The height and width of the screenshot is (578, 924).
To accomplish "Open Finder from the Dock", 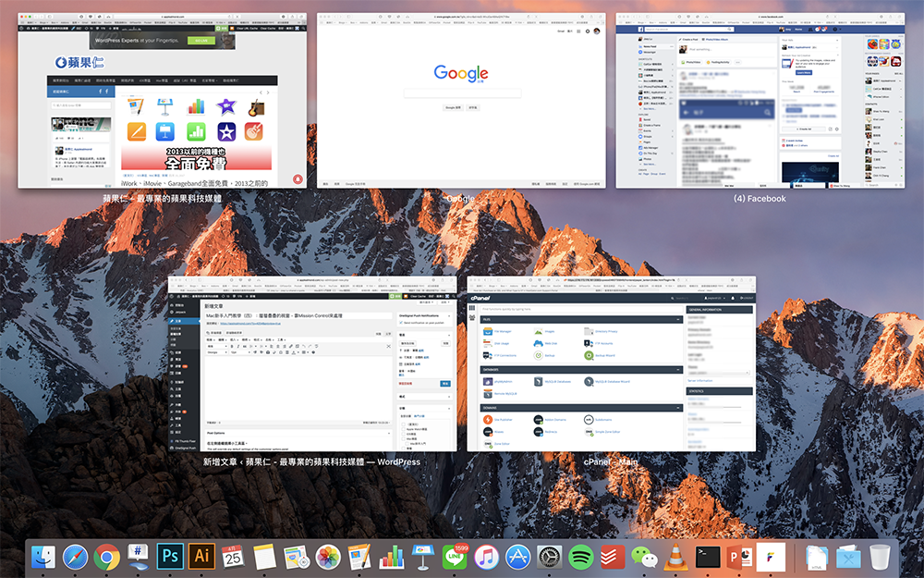I will pos(43,557).
